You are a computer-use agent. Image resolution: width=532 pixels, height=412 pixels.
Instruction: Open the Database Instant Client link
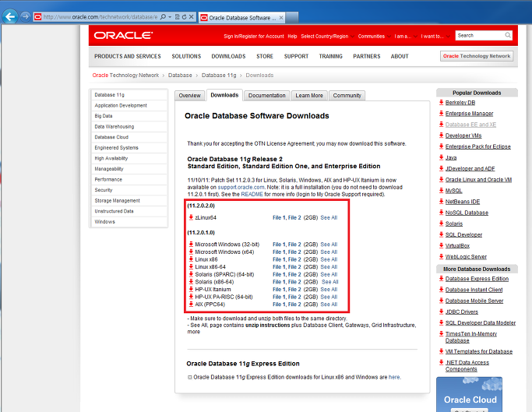click(x=474, y=290)
